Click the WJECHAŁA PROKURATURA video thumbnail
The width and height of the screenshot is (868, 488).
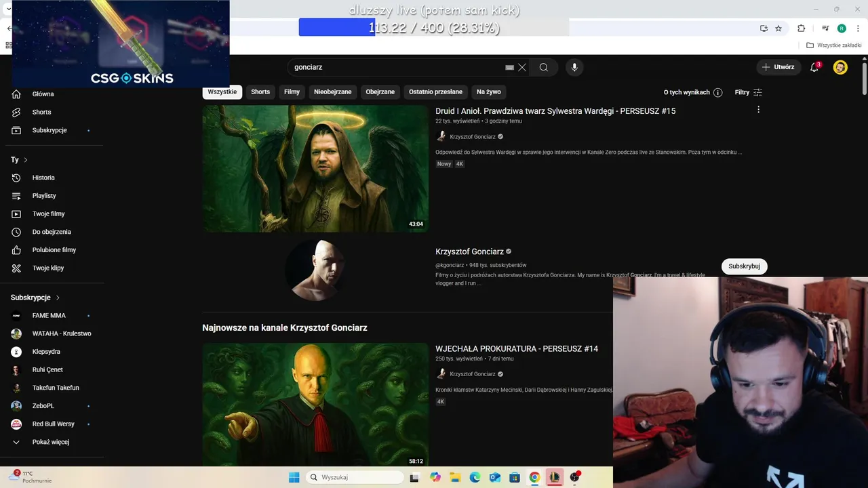click(315, 405)
